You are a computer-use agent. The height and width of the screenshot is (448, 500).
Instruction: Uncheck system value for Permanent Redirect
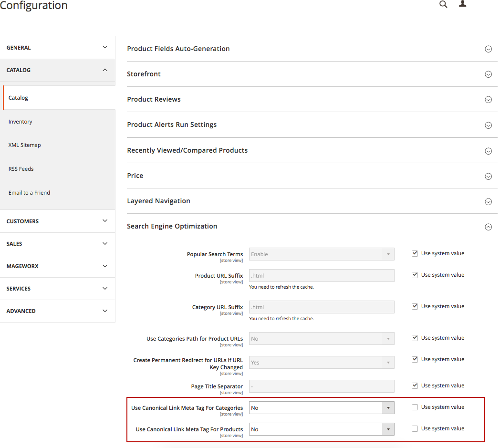(415, 359)
